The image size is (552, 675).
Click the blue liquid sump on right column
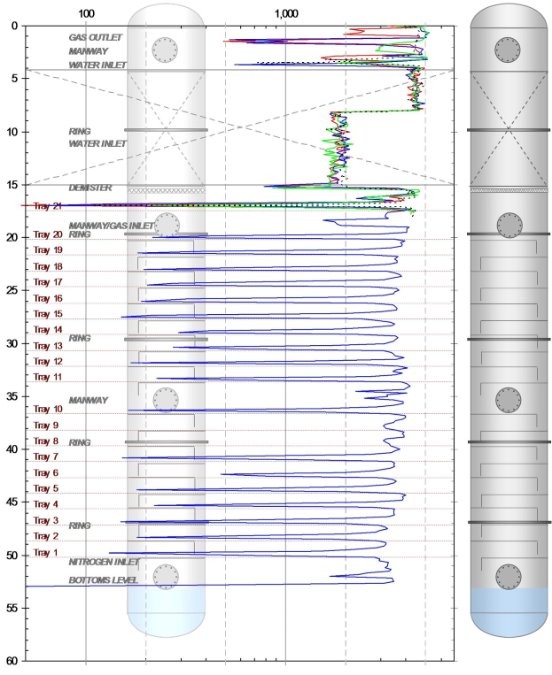tap(509, 612)
